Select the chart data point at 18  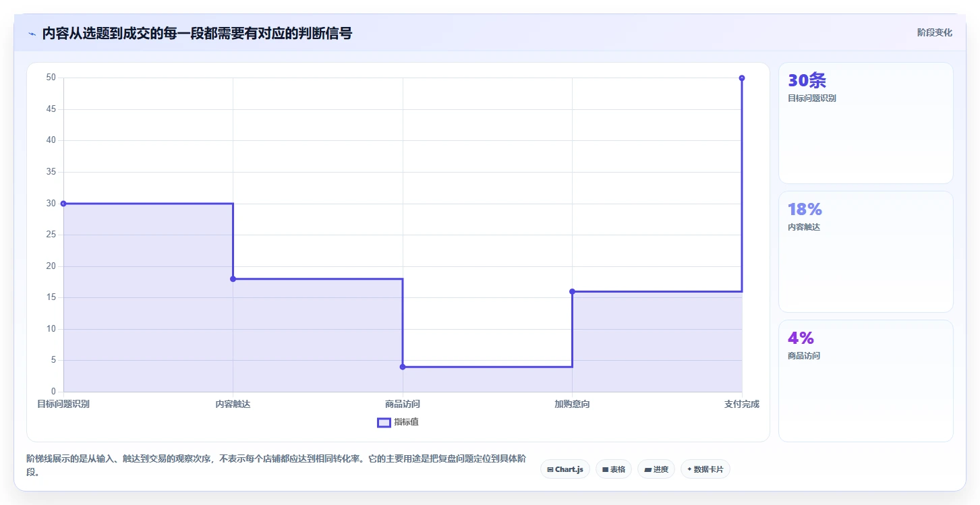pyautogui.click(x=233, y=278)
